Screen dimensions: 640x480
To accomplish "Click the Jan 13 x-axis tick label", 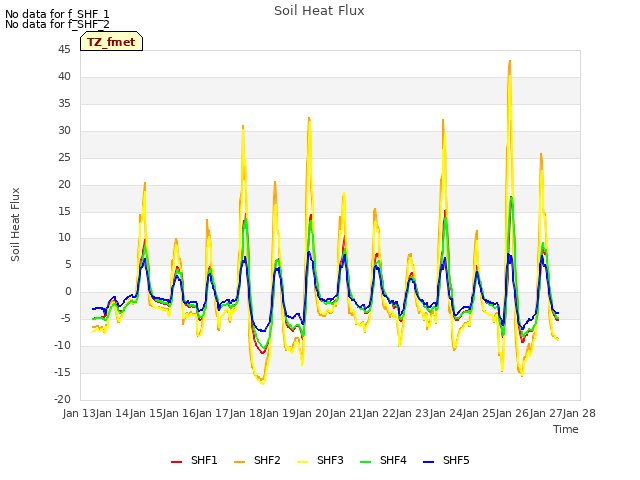I will [79, 413].
